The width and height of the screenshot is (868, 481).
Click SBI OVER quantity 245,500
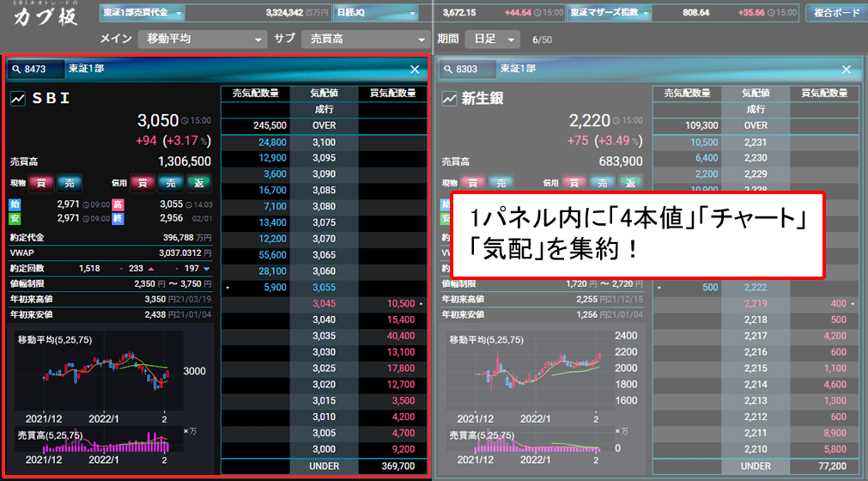coord(270,125)
